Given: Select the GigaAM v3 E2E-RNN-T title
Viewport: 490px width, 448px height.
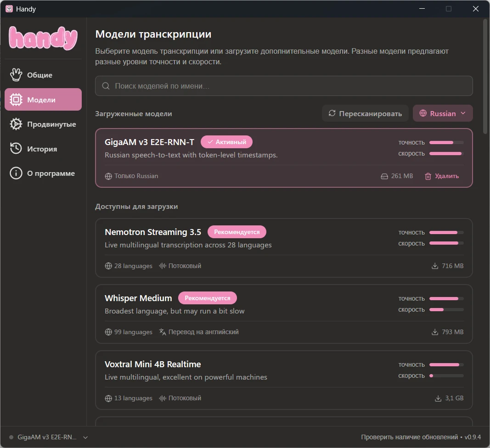Looking at the screenshot, I should (x=149, y=142).
